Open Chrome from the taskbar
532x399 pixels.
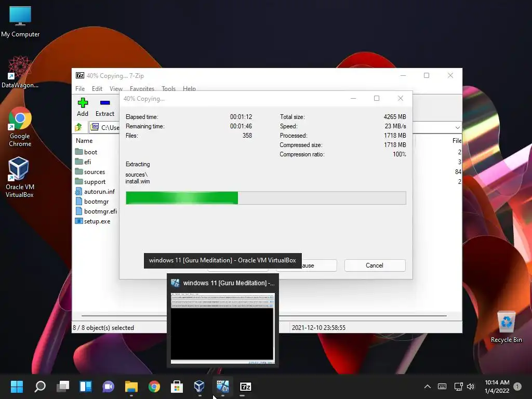pyautogui.click(x=154, y=387)
